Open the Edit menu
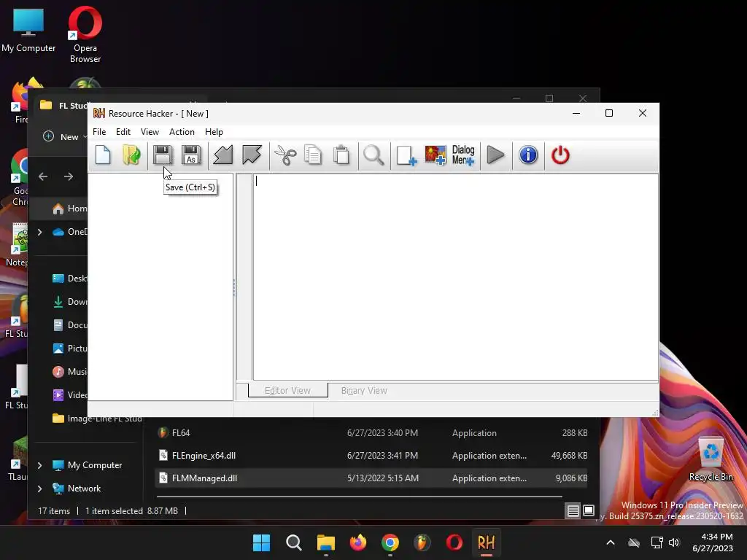Image resolution: width=747 pixels, height=560 pixels. (123, 132)
